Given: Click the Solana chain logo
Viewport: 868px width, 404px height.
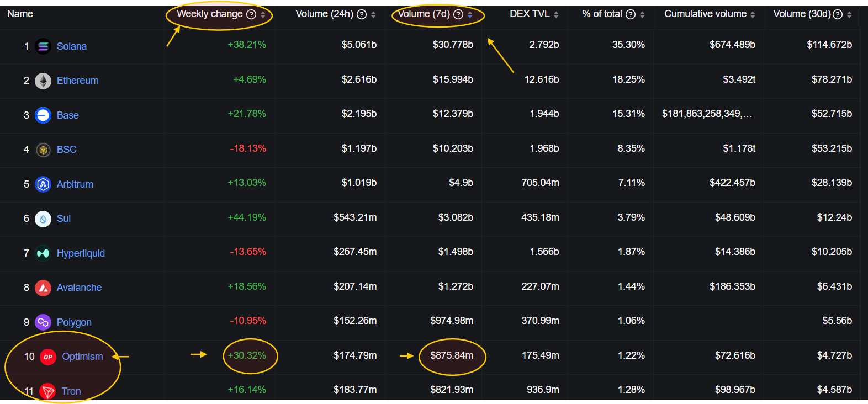Looking at the screenshot, I should 43,46.
